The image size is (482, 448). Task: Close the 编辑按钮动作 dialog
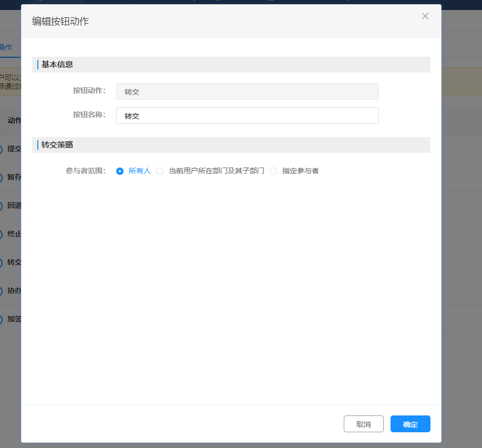[x=425, y=16]
